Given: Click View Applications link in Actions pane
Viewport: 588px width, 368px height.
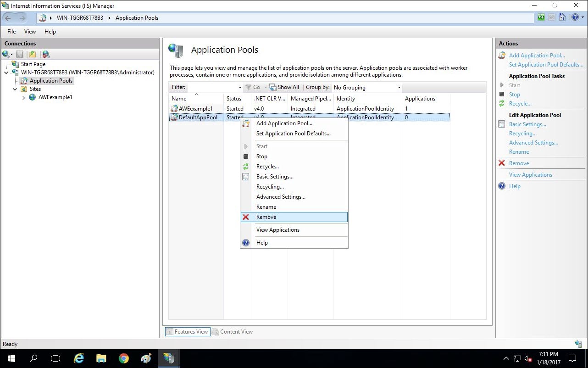Looking at the screenshot, I should pyautogui.click(x=530, y=175).
